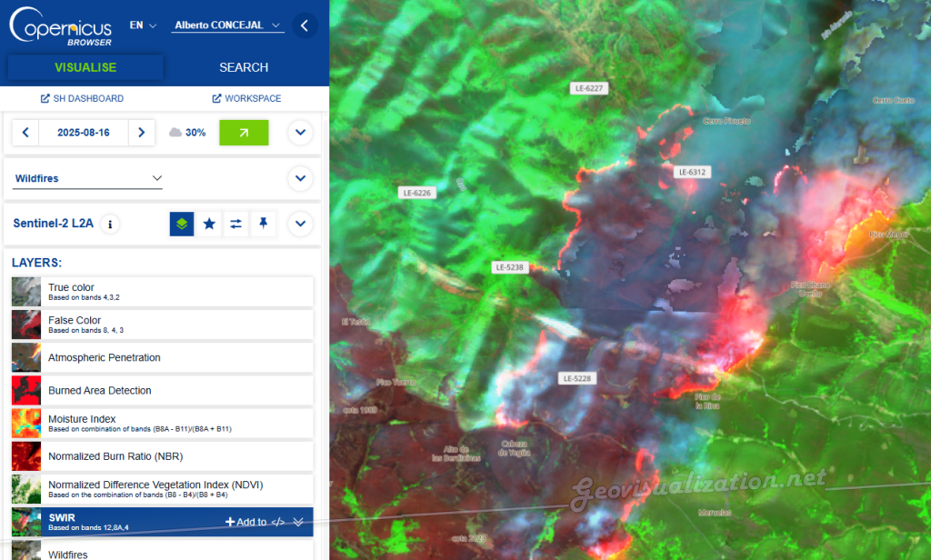This screenshot has height=560, width=931.
Task: Open the WORKSPACE link
Action: click(x=246, y=98)
